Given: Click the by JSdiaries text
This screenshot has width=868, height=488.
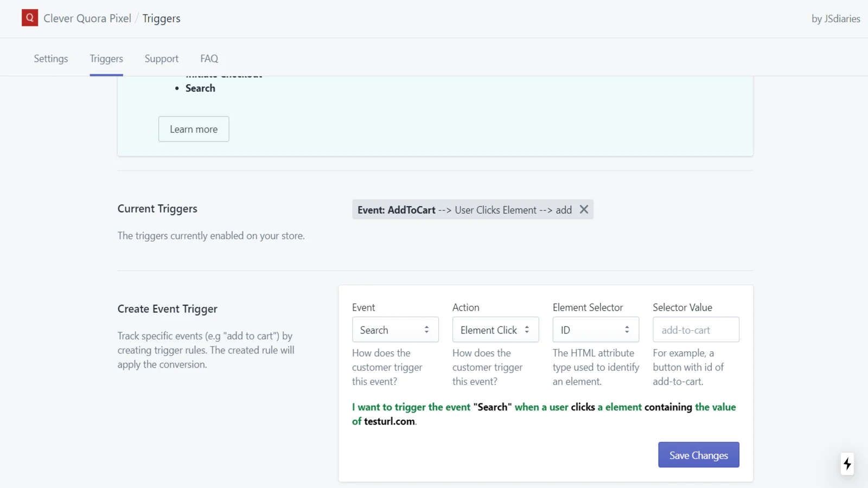Looking at the screenshot, I should coord(835,18).
